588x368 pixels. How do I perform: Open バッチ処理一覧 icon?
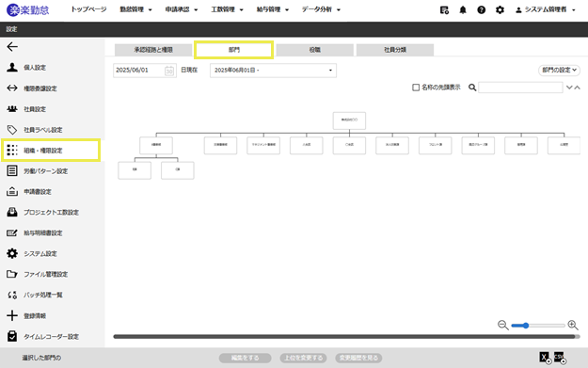click(12, 295)
